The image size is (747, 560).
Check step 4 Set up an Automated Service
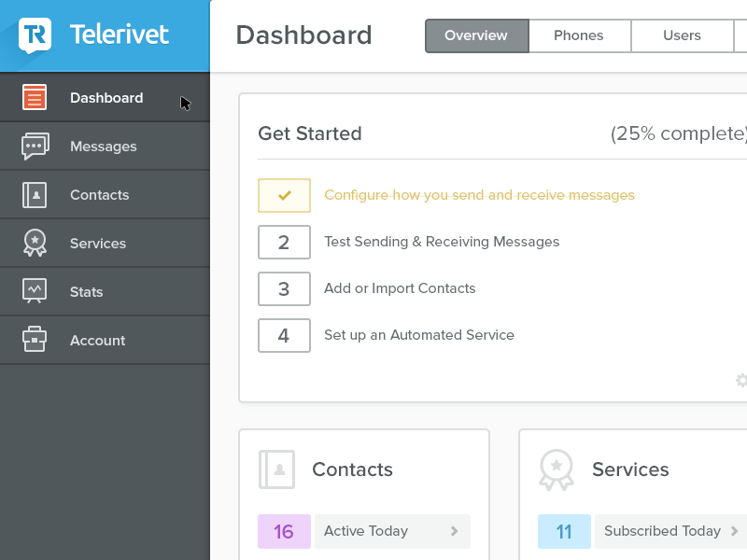pyautogui.click(x=284, y=335)
